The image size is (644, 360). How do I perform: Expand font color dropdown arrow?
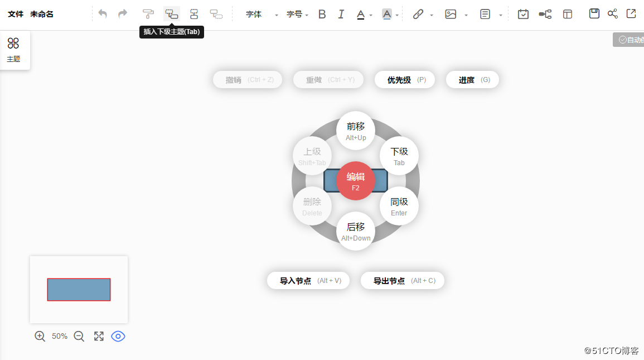click(x=371, y=15)
